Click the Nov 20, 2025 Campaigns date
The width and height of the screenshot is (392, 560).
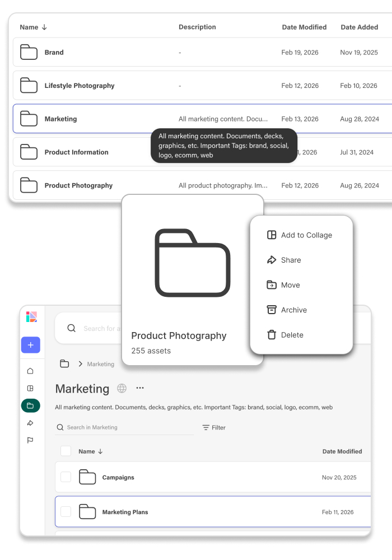(339, 478)
